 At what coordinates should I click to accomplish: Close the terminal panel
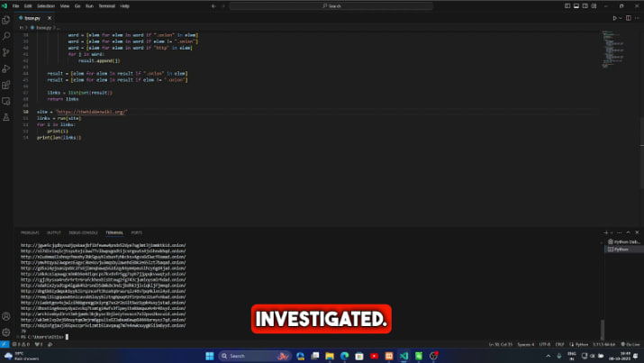(637, 232)
